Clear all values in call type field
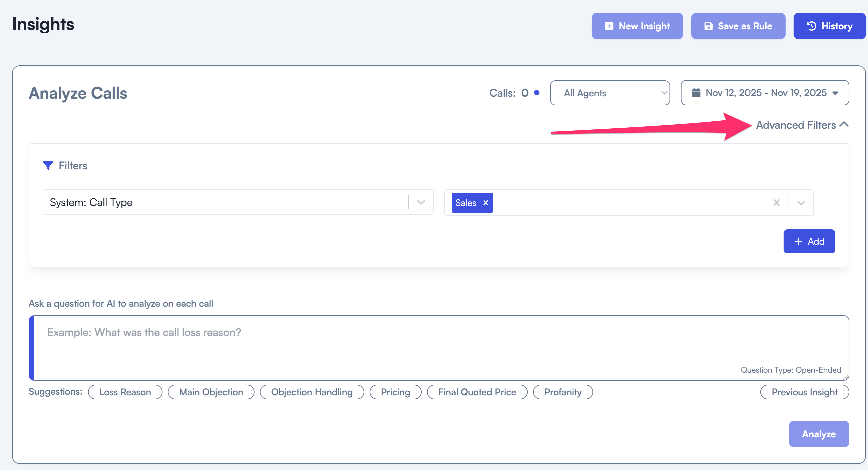Screen dimensions: 868x470 [776, 203]
